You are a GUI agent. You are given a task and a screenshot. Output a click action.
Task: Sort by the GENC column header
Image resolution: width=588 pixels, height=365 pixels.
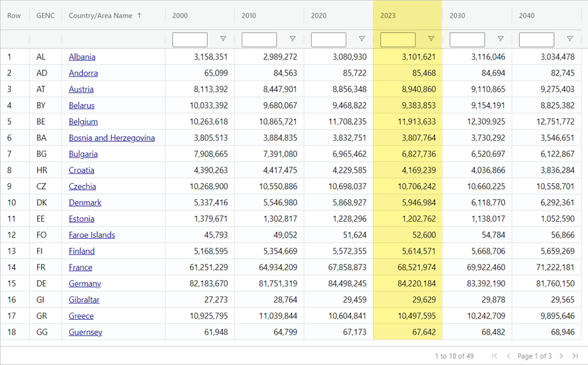click(x=45, y=16)
